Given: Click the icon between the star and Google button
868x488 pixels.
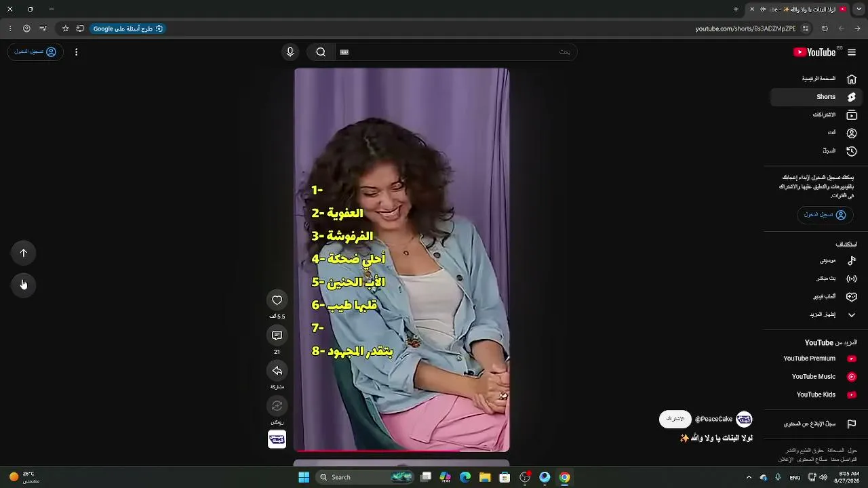Looking at the screenshot, I should point(80,28).
